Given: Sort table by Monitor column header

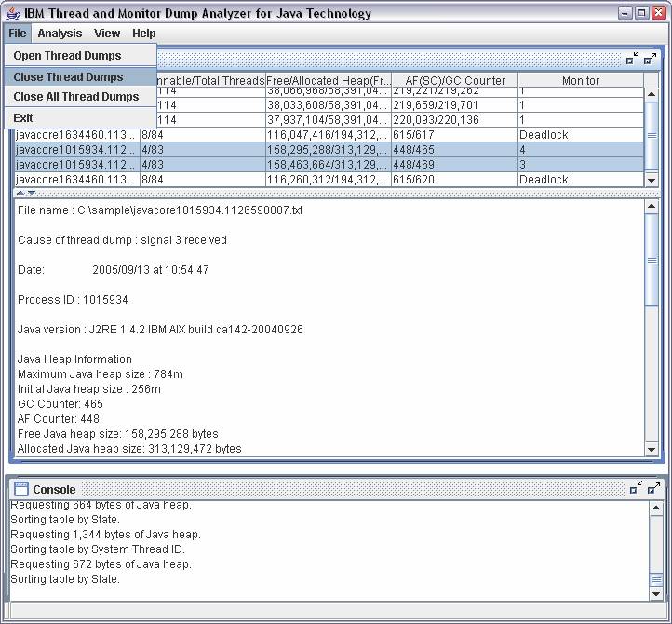Looking at the screenshot, I should [581, 81].
